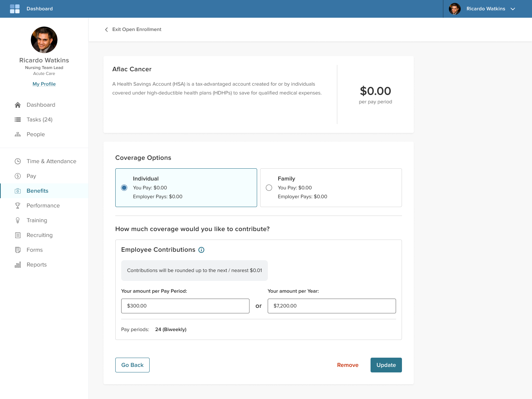The image size is (532, 399).
Task: Click the clock icon for Time & Attendance
Action: click(x=18, y=161)
